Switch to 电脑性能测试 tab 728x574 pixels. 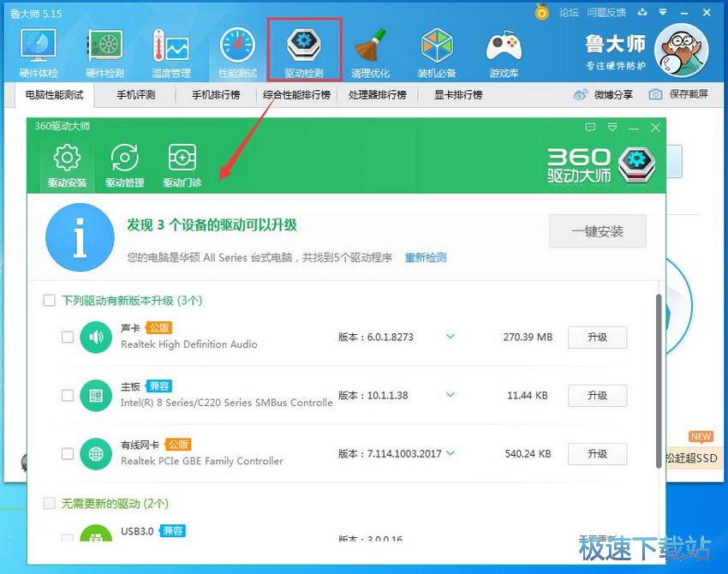click(x=54, y=95)
